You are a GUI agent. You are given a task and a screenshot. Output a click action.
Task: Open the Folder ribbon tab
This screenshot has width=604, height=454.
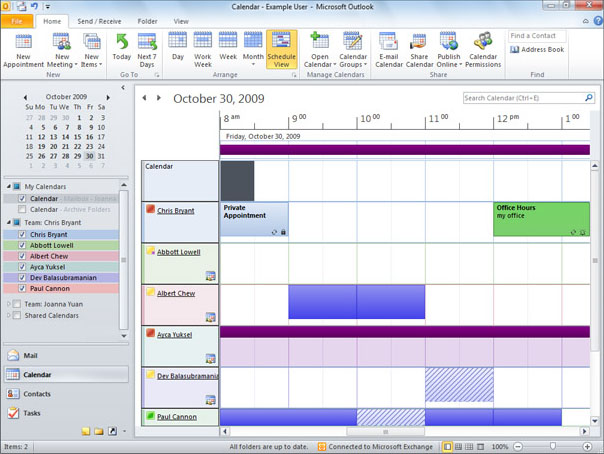click(148, 21)
